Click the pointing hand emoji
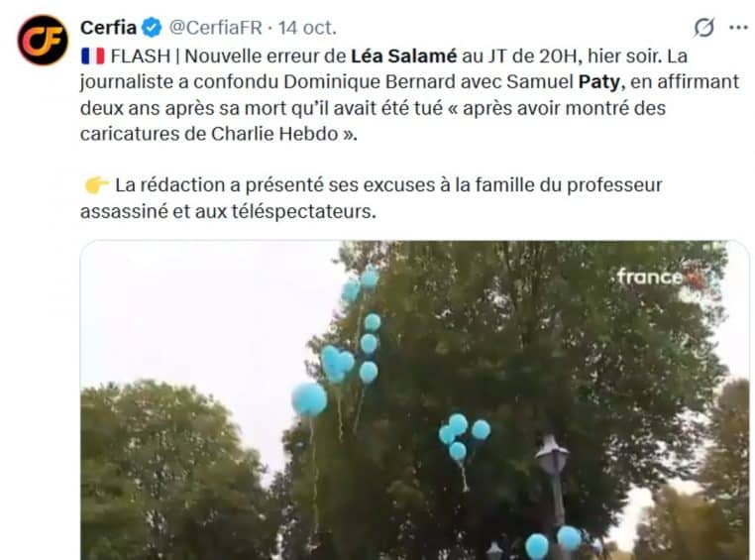Screen dimensions: 755x560 coord(96,185)
